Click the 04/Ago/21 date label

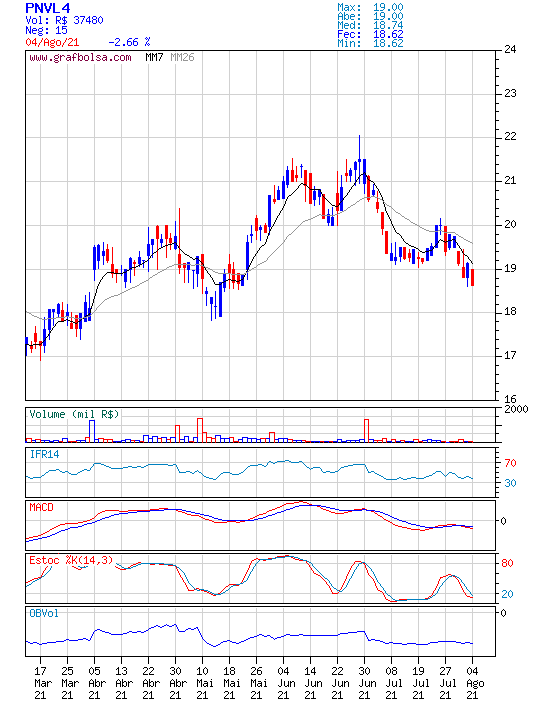tap(52, 42)
